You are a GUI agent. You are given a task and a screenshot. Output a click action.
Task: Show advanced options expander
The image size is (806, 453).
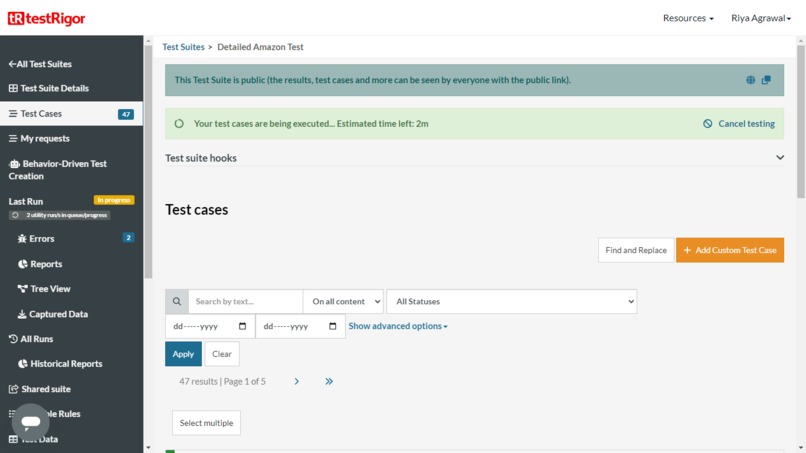click(x=398, y=326)
